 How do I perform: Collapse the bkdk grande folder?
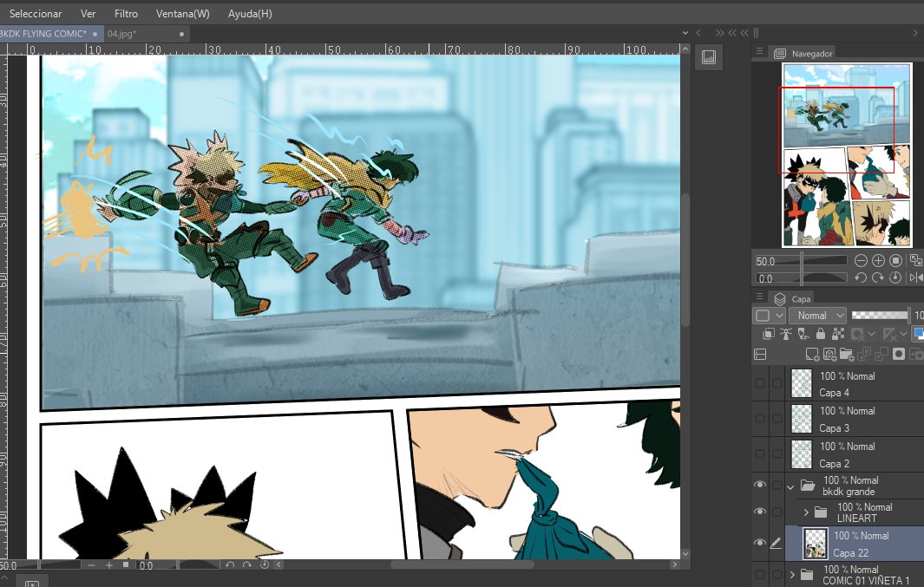click(790, 487)
